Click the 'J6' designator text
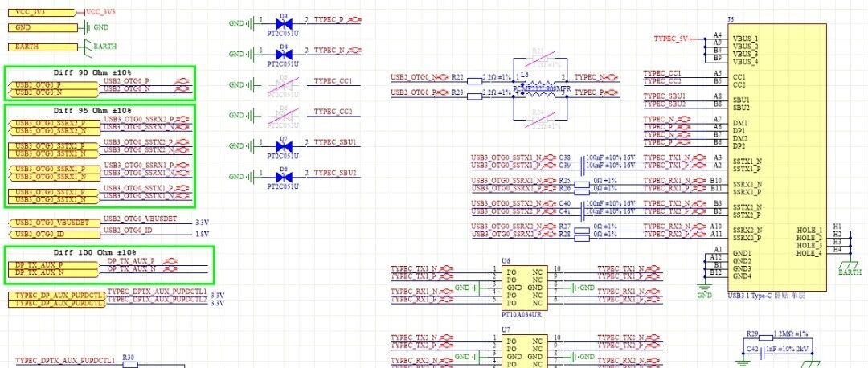The width and height of the screenshot is (868, 368). click(x=731, y=19)
